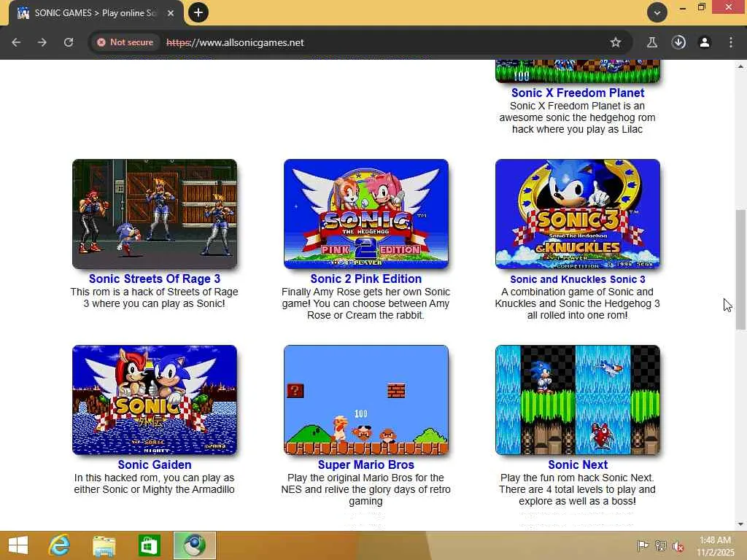747x560 pixels.
Task: Open the flask labs icon in toolbar
Action: [652, 42]
